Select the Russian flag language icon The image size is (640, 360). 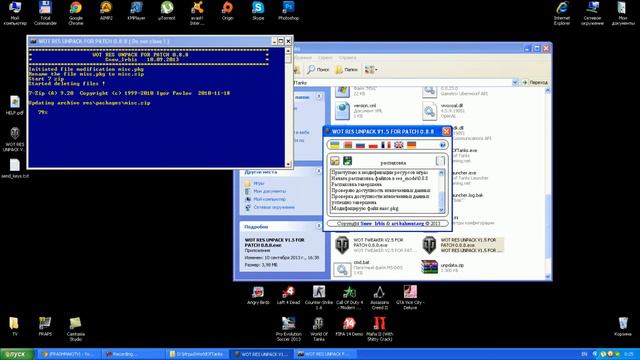coord(360,145)
